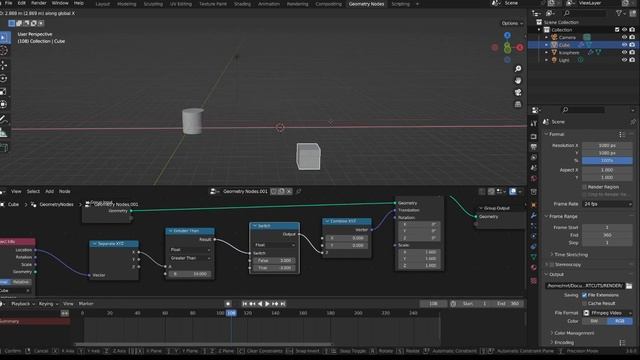Toggle visibility eye for Light in outliner
Viewport: 640px width, 360px height.
click(x=624, y=60)
